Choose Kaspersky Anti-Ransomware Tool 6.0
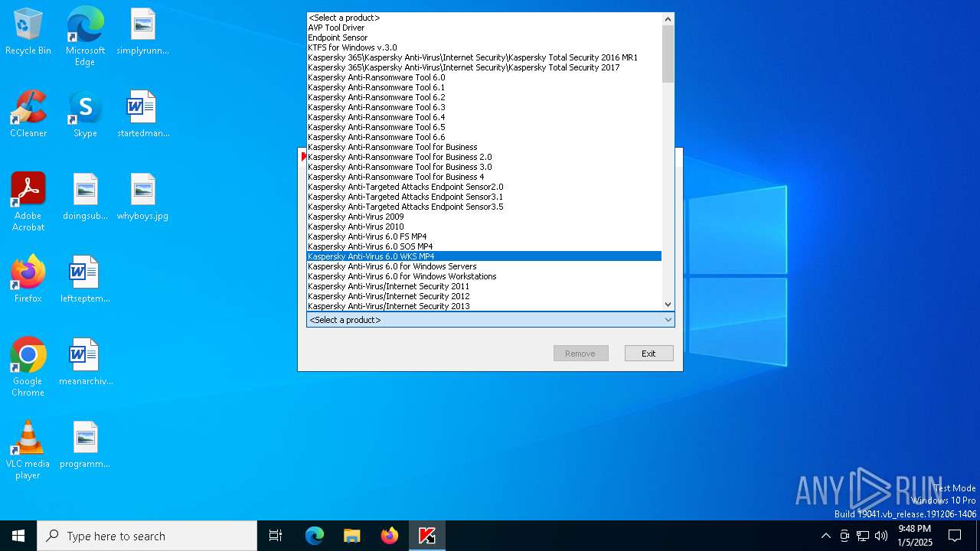 (484, 77)
